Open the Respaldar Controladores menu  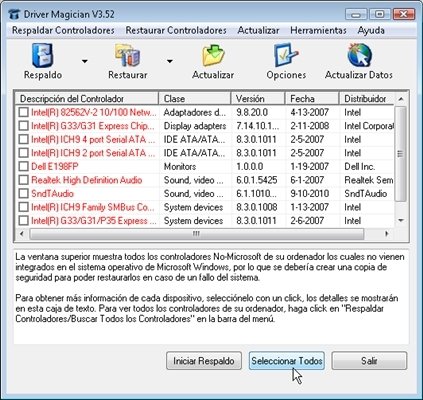[63, 30]
